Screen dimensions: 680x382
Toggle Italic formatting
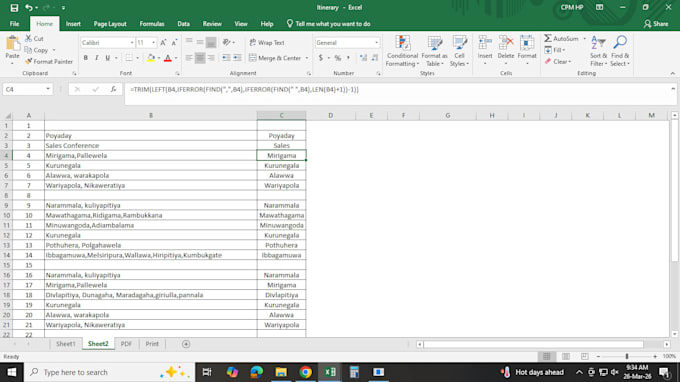(97, 58)
